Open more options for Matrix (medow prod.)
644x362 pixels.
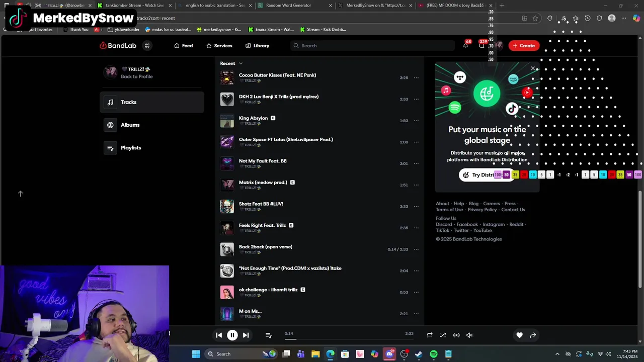coord(416,185)
